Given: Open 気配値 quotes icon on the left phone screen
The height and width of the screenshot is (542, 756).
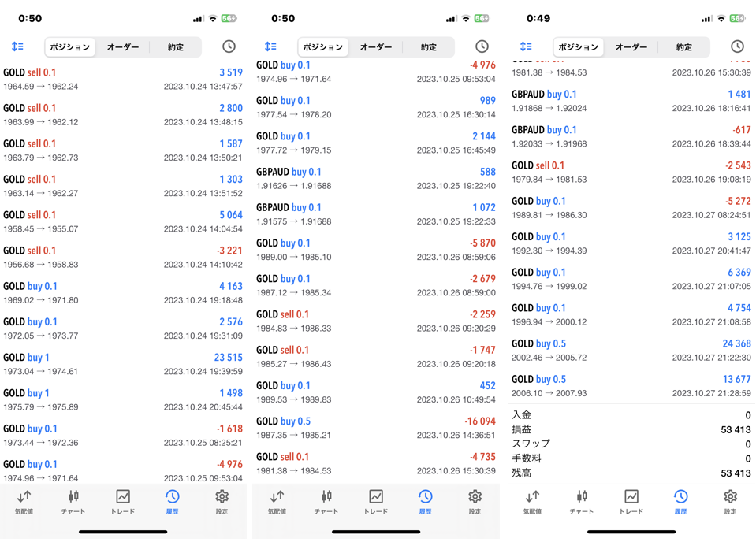Looking at the screenshot, I should point(24,501).
